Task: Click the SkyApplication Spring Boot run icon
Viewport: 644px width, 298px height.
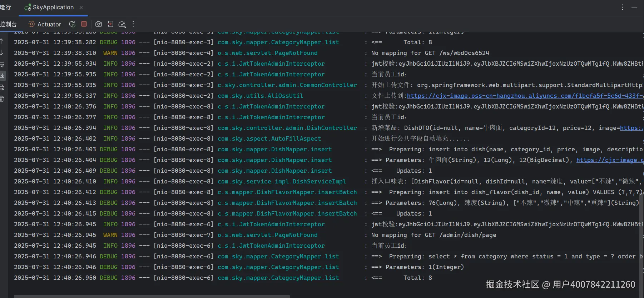Action: (28, 7)
